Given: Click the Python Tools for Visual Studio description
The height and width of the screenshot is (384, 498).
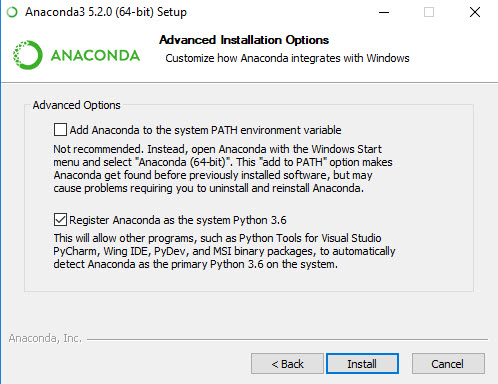Looking at the screenshot, I should click(x=224, y=251).
